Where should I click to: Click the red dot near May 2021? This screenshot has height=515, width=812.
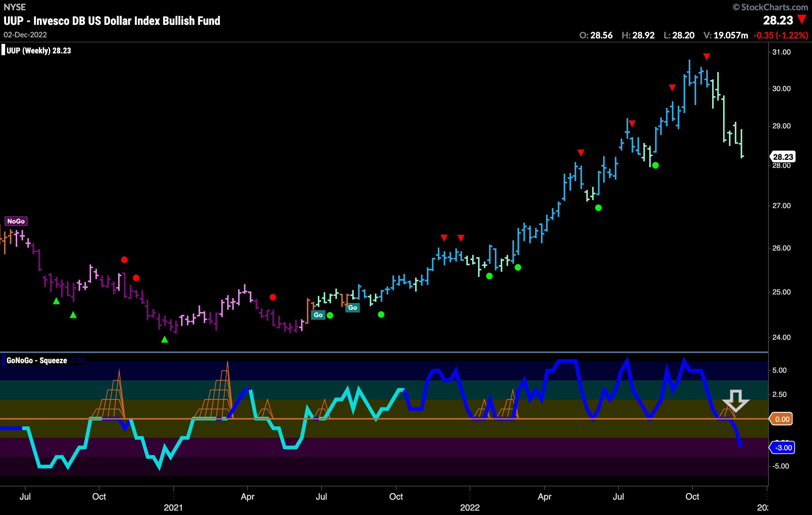273,297
